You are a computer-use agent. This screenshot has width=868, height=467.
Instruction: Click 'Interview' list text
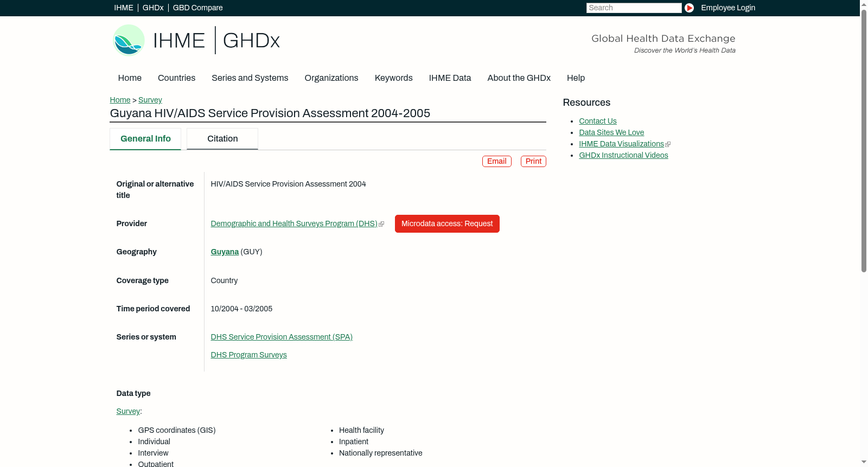click(x=153, y=453)
